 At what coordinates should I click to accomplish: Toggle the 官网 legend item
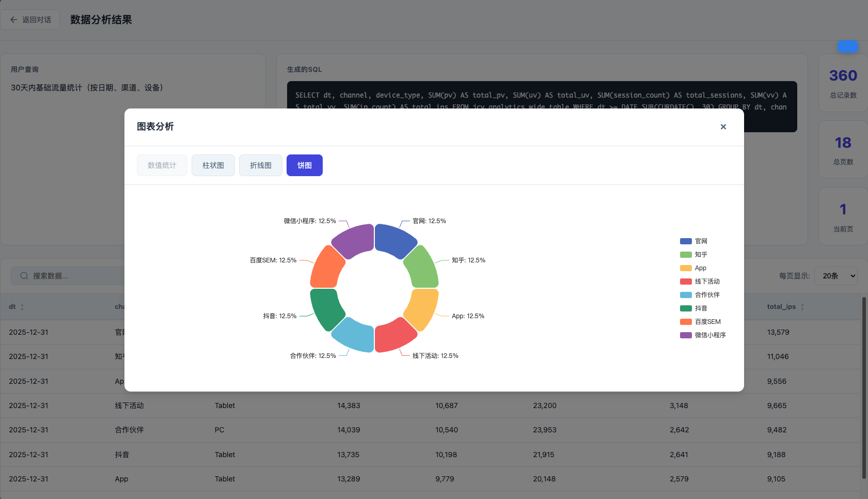click(x=693, y=241)
